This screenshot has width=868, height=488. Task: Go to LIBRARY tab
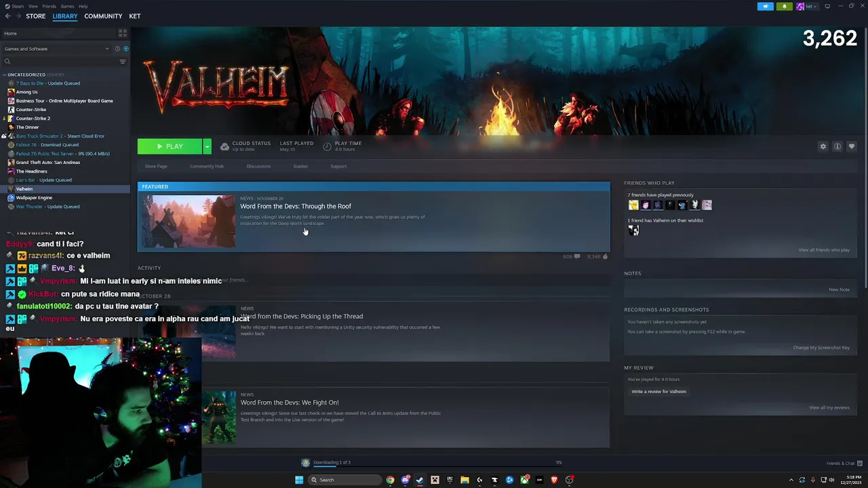(x=65, y=16)
